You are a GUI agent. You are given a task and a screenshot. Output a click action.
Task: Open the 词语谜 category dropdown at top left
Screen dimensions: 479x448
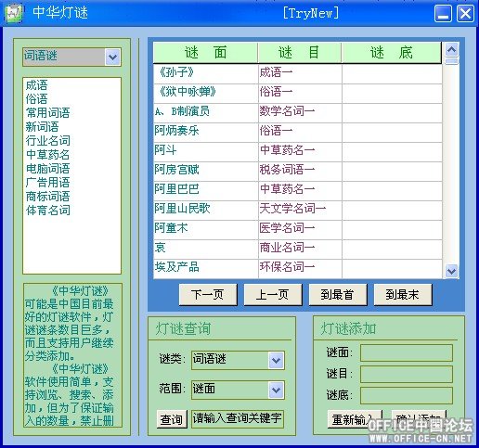[112, 57]
